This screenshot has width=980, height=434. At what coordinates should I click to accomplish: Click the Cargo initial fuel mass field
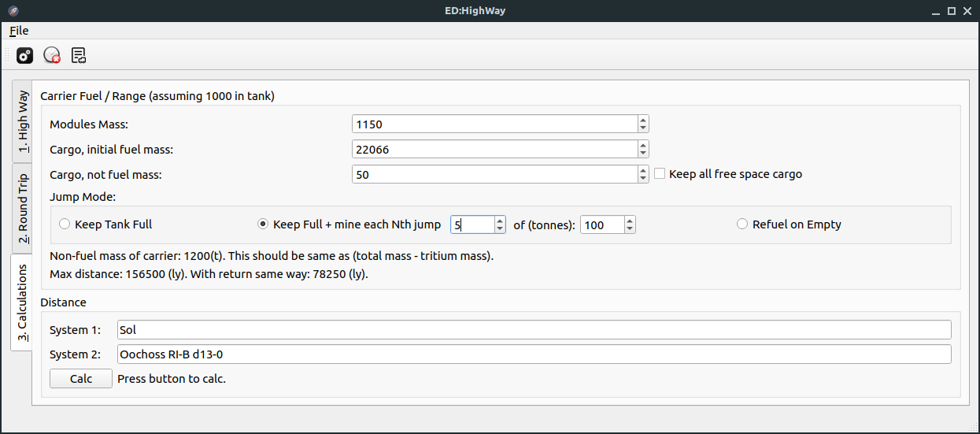(x=494, y=150)
